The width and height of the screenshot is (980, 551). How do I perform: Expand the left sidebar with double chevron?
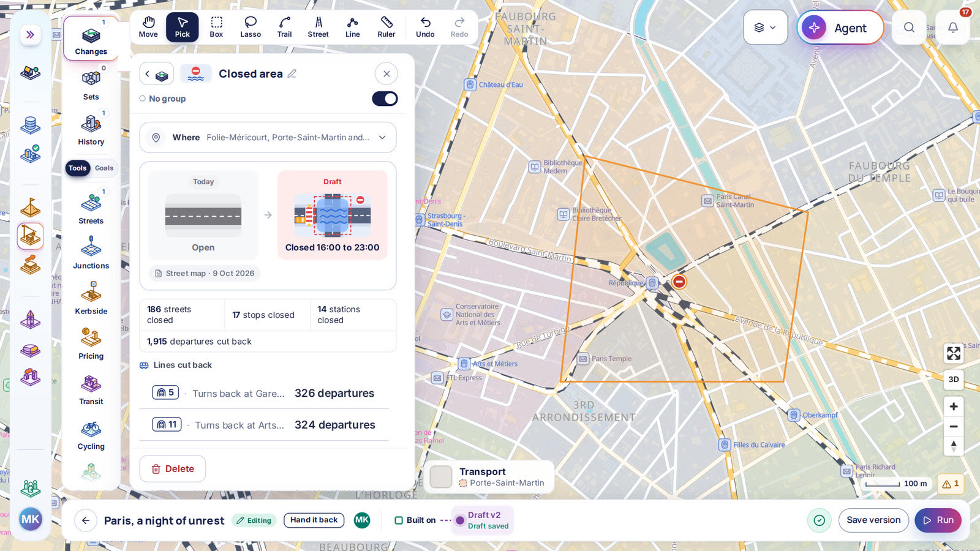(x=30, y=35)
